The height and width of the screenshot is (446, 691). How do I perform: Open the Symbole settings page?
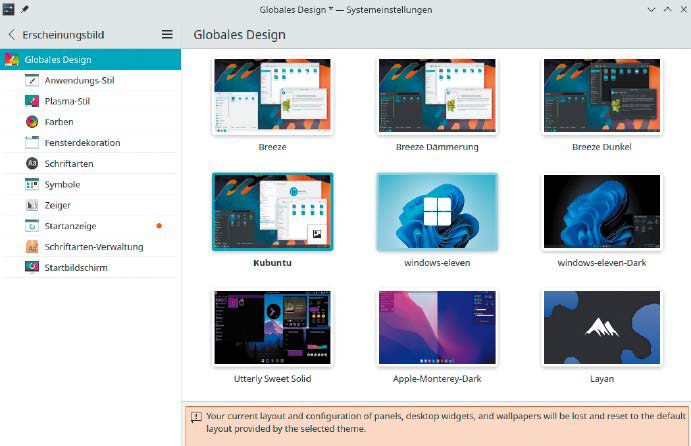click(x=90, y=184)
